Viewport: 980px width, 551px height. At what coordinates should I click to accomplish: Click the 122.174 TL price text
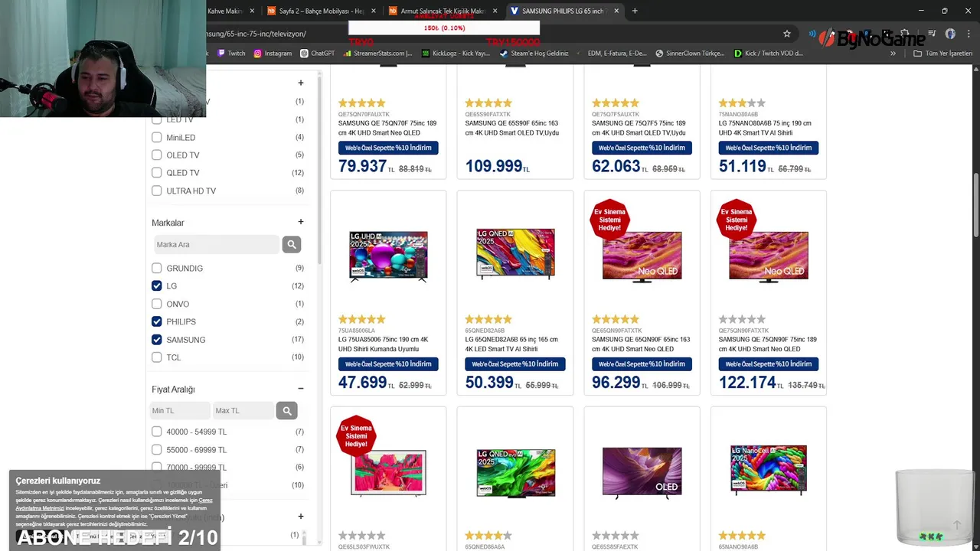pos(750,382)
